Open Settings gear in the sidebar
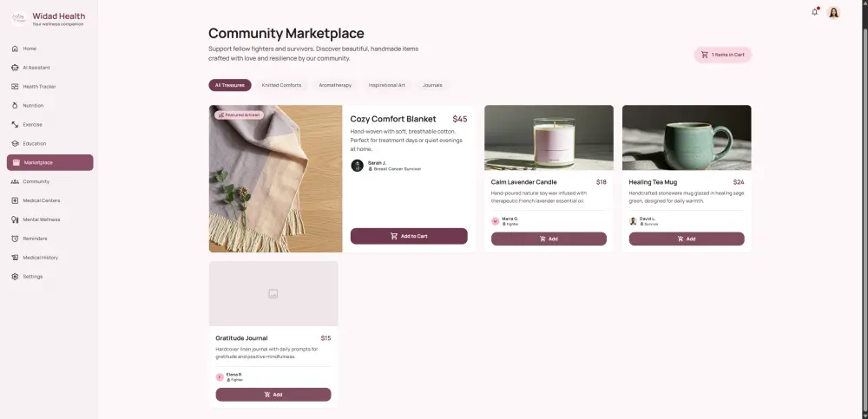This screenshot has width=868, height=419. pyautogui.click(x=15, y=277)
